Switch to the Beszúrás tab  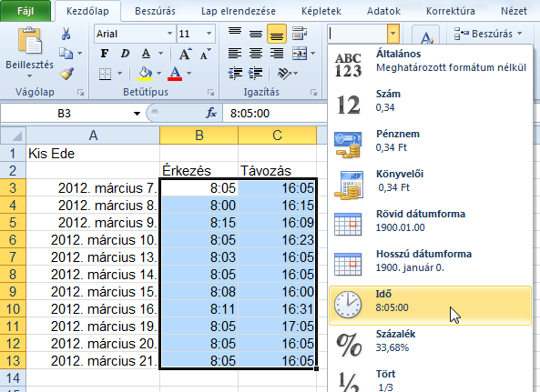click(155, 11)
